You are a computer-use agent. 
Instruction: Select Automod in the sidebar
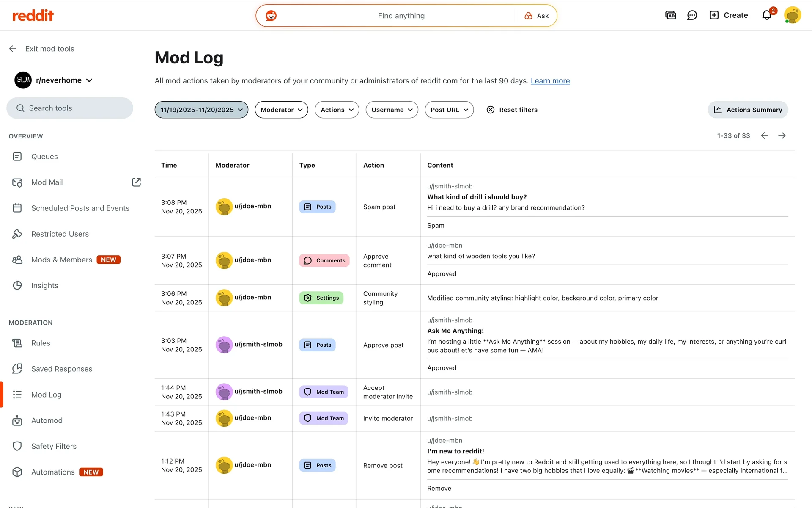(x=47, y=420)
